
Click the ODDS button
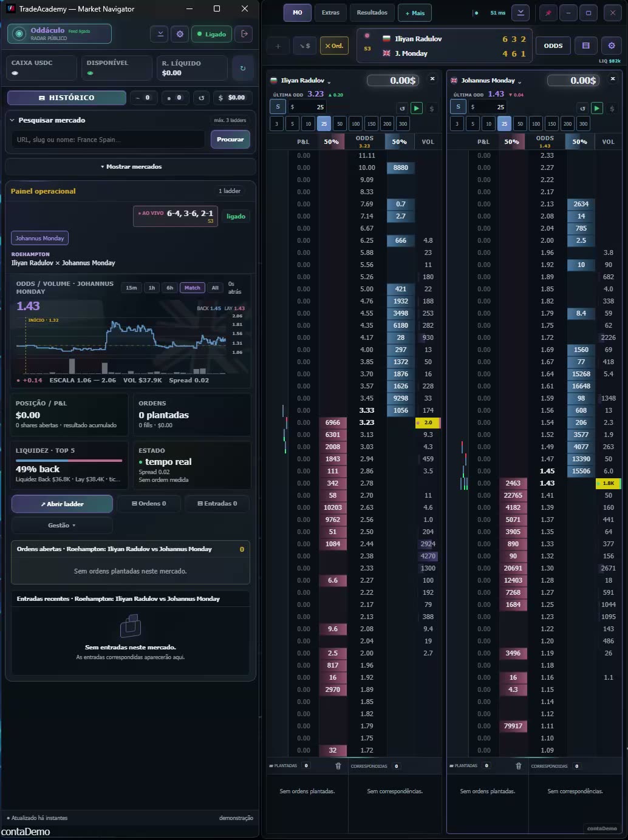point(553,46)
